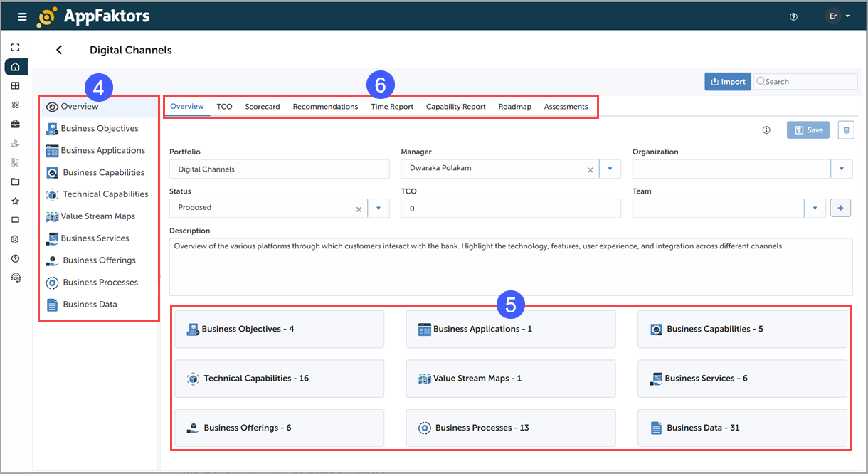This screenshot has width=868, height=474.
Task: Select Value Stream Maps in the side list
Action: click(97, 216)
